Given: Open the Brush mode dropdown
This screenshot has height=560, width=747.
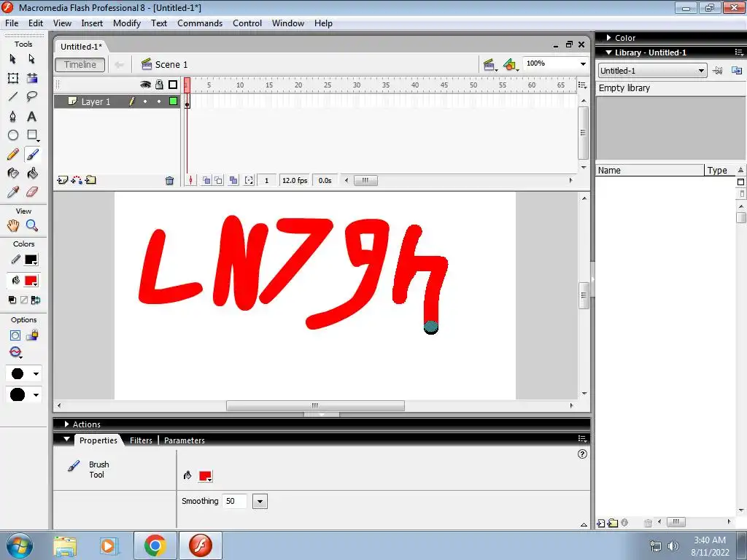Looking at the screenshot, I should click(x=16, y=352).
